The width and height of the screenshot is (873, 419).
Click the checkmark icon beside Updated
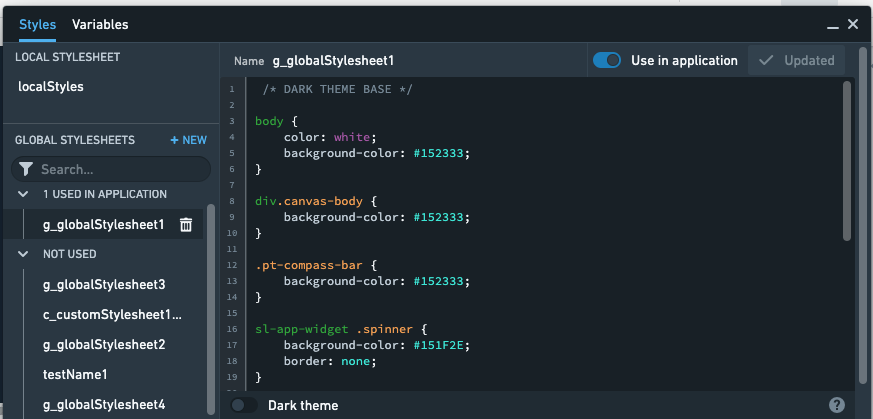pyautogui.click(x=766, y=60)
